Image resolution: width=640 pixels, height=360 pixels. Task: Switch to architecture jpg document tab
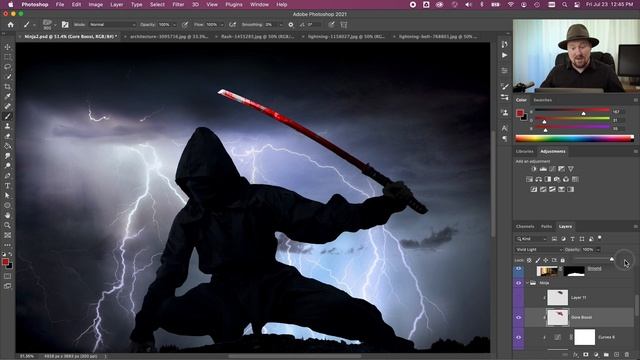[x=169, y=36]
